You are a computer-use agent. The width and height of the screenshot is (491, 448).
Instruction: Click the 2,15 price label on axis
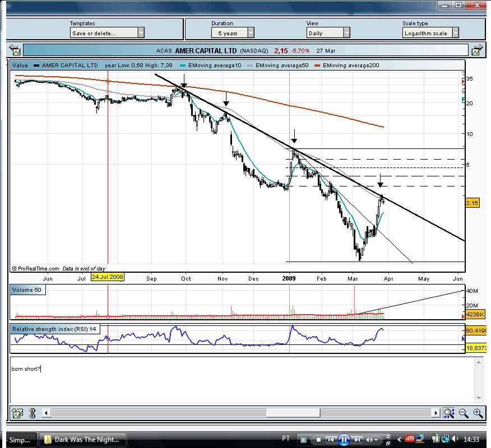pyautogui.click(x=472, y=203)
